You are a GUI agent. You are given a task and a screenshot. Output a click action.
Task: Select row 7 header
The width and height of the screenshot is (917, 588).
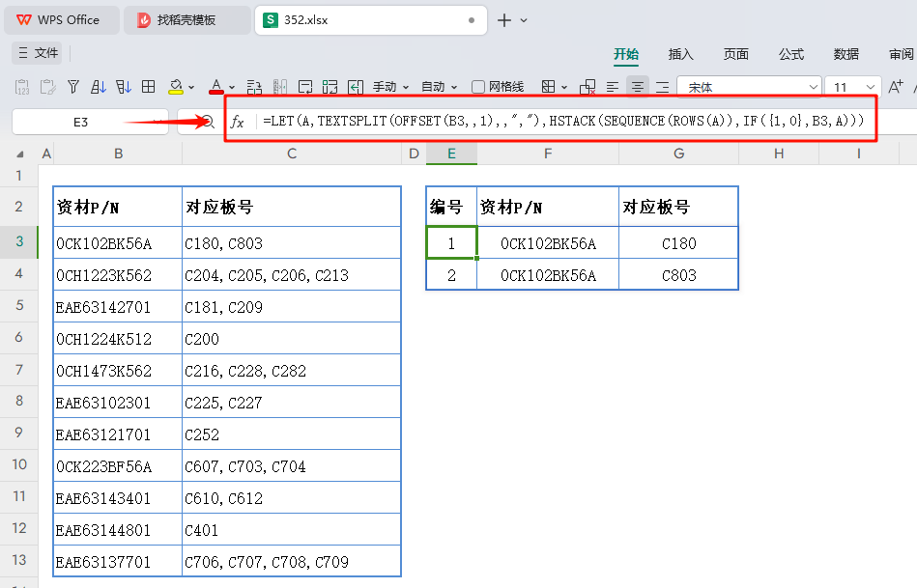point(18,370)
